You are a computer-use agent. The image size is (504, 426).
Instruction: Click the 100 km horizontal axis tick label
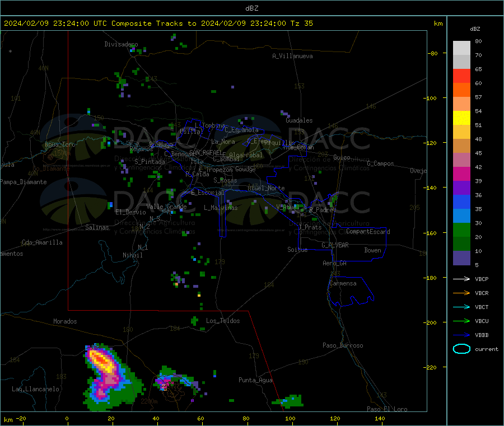pos(290,418)
